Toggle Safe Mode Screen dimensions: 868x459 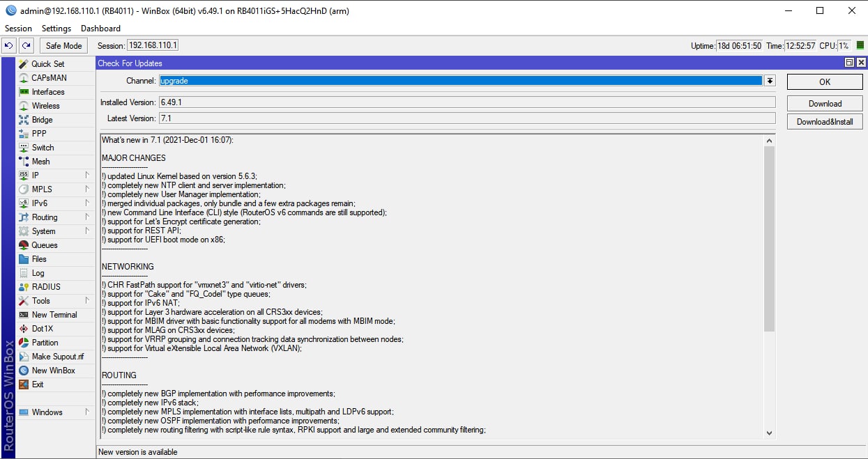click(64, 45)
